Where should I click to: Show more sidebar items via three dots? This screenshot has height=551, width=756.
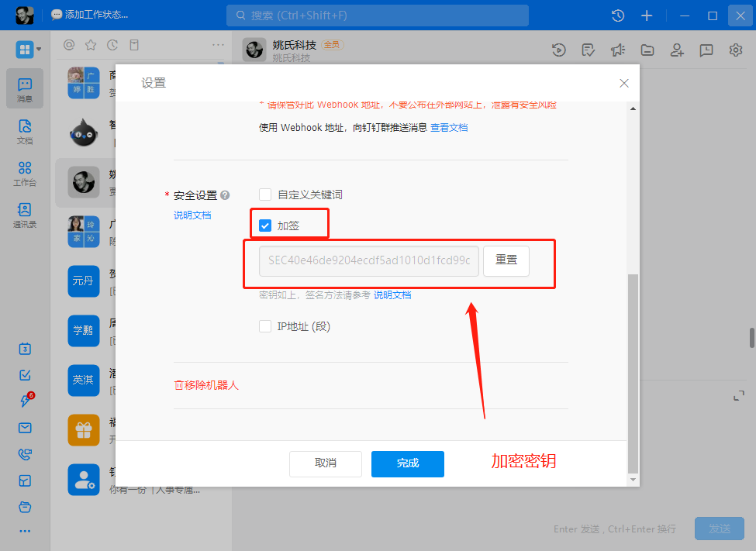pyautogui.click(x=25, y=531)
